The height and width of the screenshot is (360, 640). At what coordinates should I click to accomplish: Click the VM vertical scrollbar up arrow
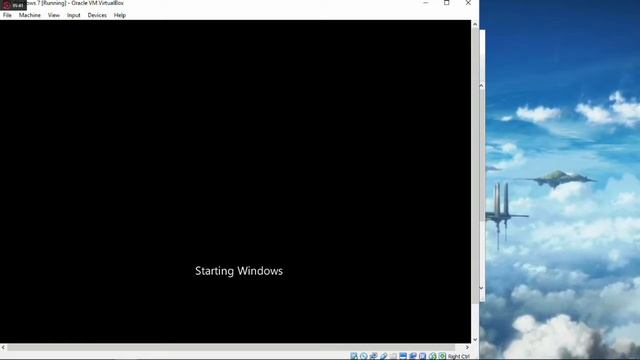click(x=475, y=24)
